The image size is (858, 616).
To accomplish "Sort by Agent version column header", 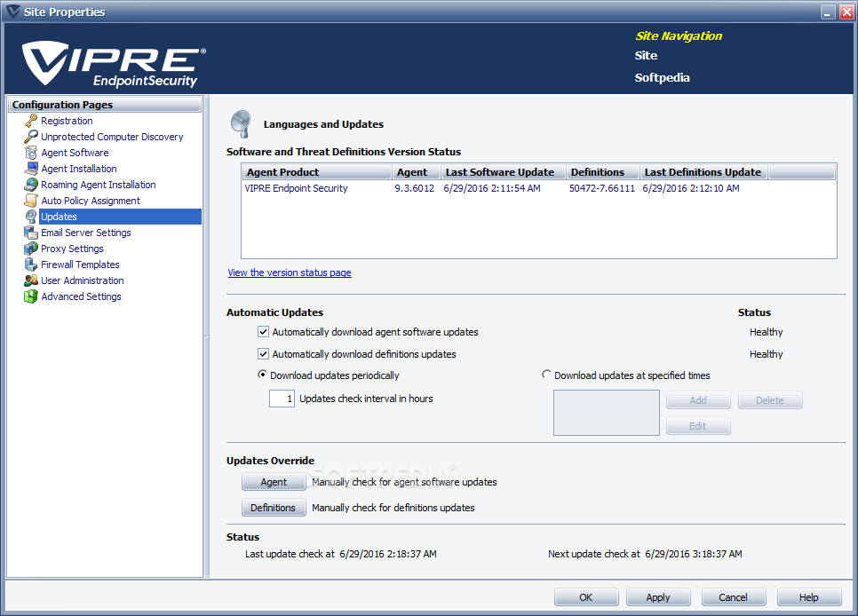I will pyautogui.click(x=417, y=172).
